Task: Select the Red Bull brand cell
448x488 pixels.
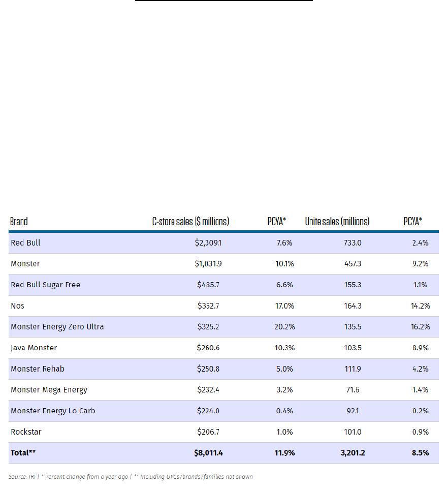Action: click(x=25, y=243)
